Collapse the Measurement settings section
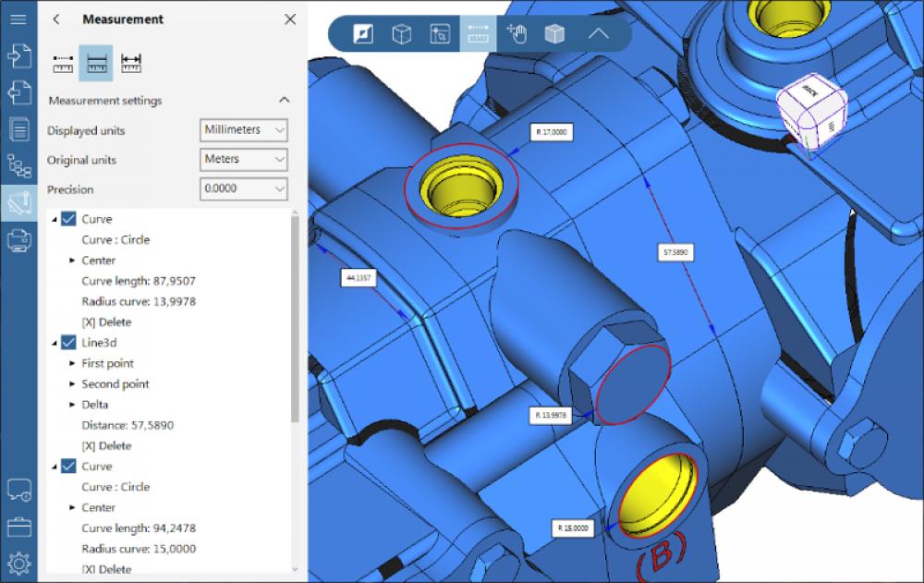 click(x=285, y=99)
